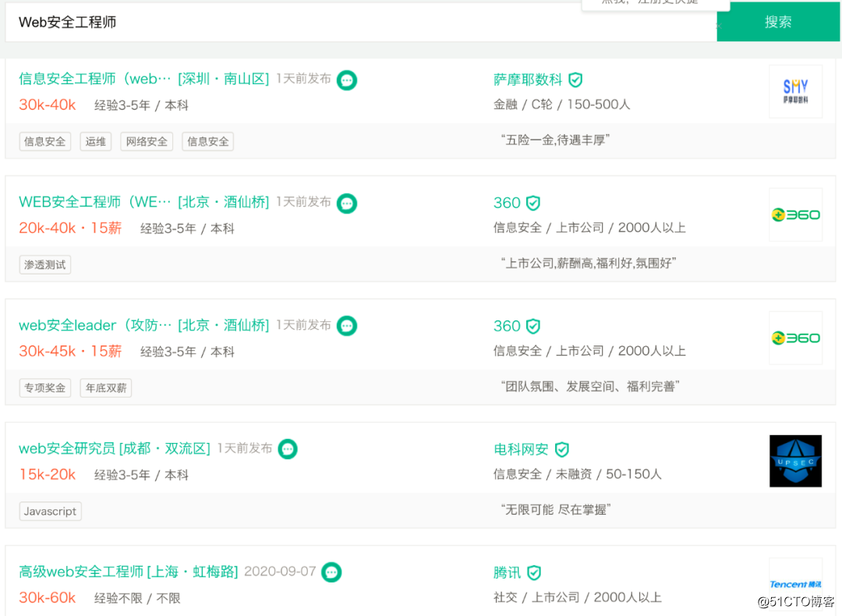
Task: Click the chat bubble icon on the 360 WEB安全工程师 listing
Action: [x=346, y=203]
